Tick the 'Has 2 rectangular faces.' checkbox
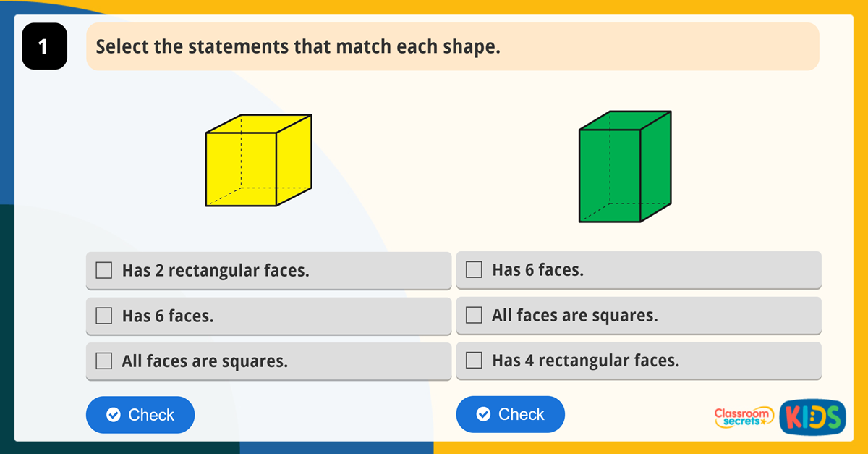Screen dimensions: 868x454 (104, 271)
